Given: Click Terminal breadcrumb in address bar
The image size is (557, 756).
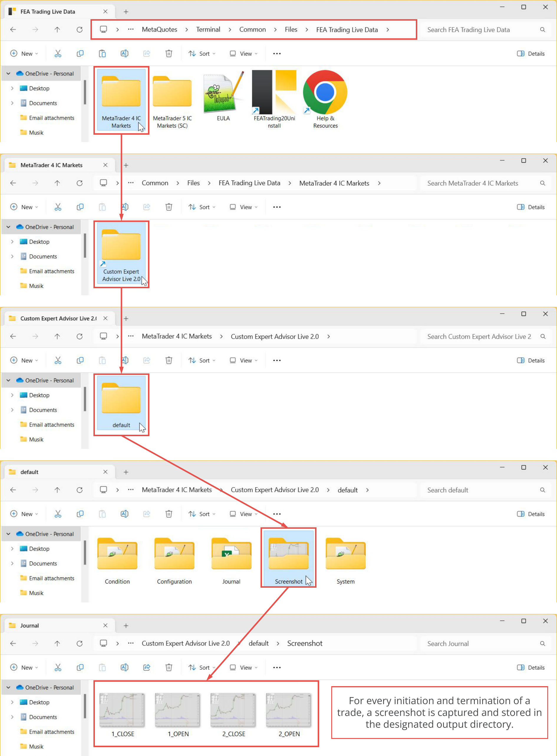Looking at the screenshot, I should click(208, 30).
